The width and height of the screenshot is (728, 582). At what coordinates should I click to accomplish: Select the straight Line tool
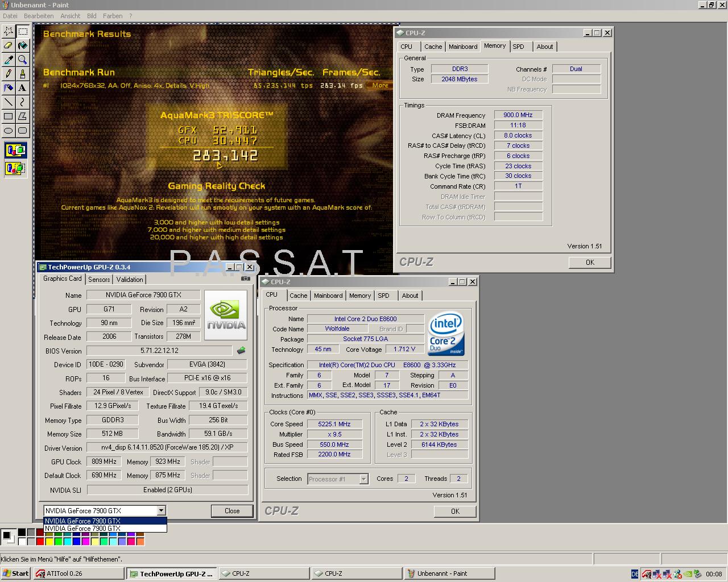(x=9, y=102)
